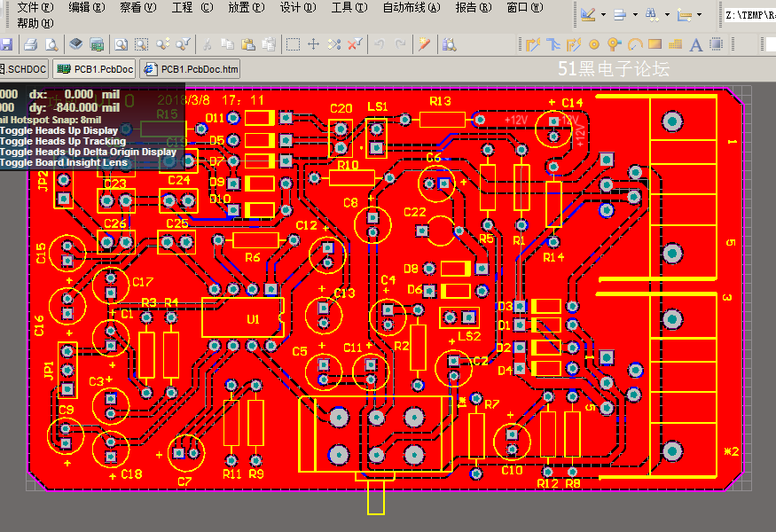Image resolution: width=776 pixels, height=532 pixels.
Task: Click the place text string 'A' icon
Action: click(x=696, y=45)
